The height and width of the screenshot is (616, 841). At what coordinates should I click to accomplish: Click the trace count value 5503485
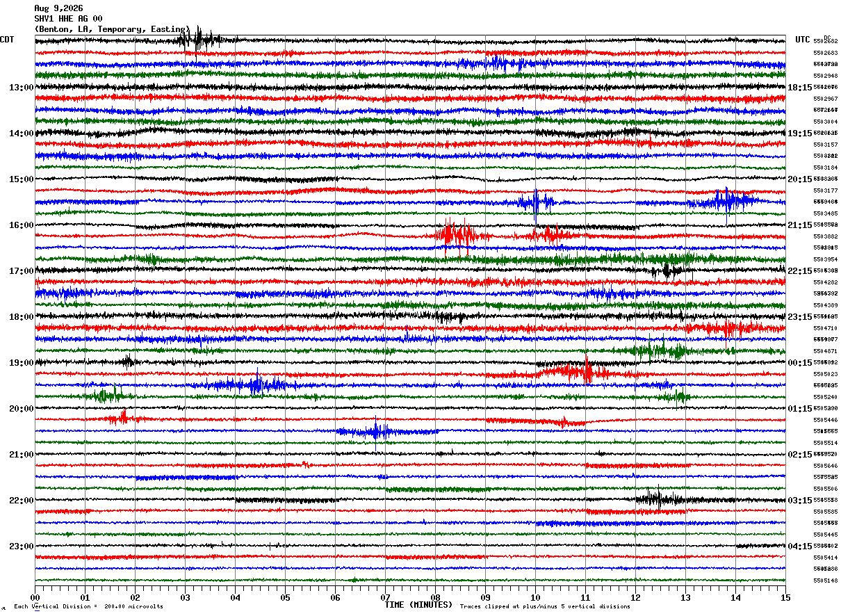click(825, 213)
